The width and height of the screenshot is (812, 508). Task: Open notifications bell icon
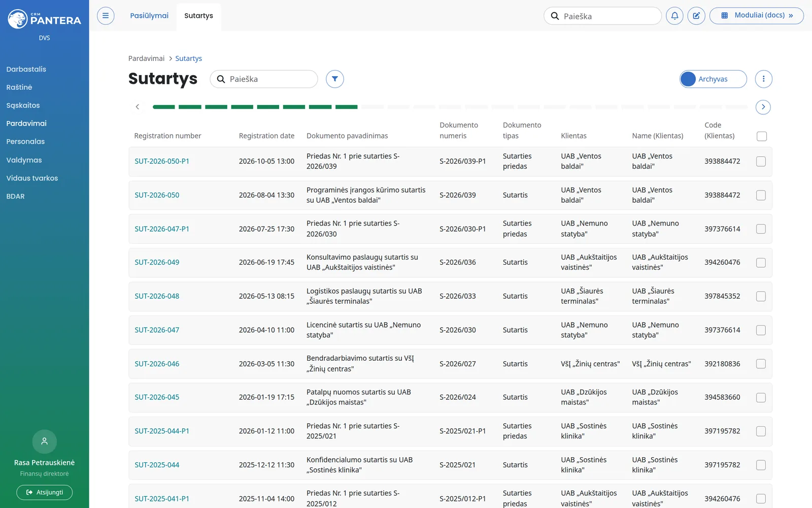pos(674,16)
